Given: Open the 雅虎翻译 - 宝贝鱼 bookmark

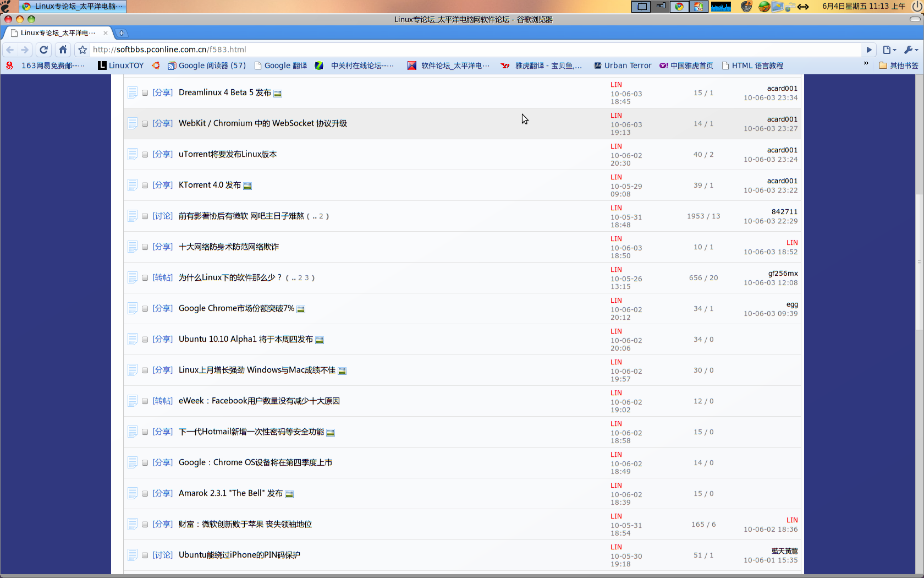Looking at the screenshot, I should pyautogui.click(x=541, y=66).
